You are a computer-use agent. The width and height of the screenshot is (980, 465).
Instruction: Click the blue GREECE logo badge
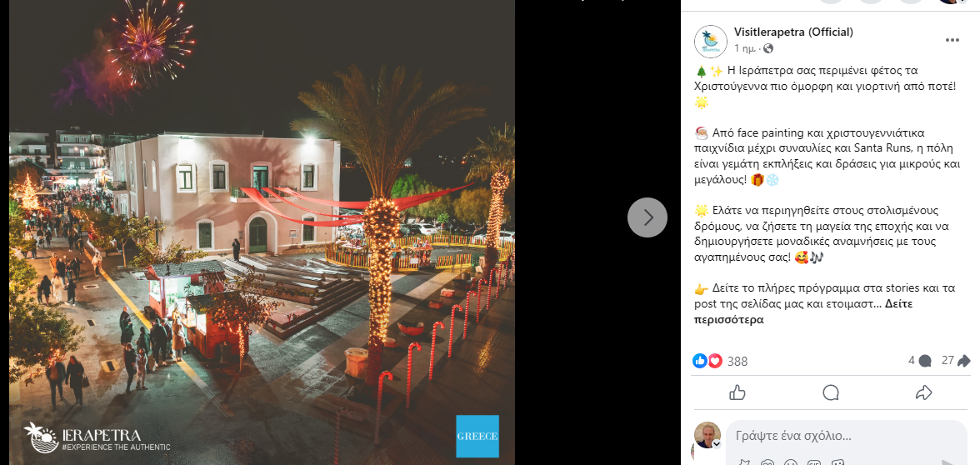tap(477, 437)
